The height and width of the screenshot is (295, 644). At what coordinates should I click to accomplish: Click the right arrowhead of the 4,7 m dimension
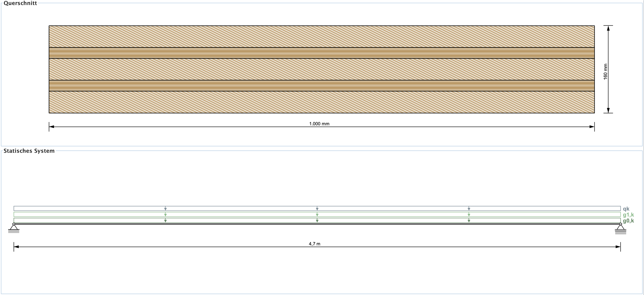(618, 247)
